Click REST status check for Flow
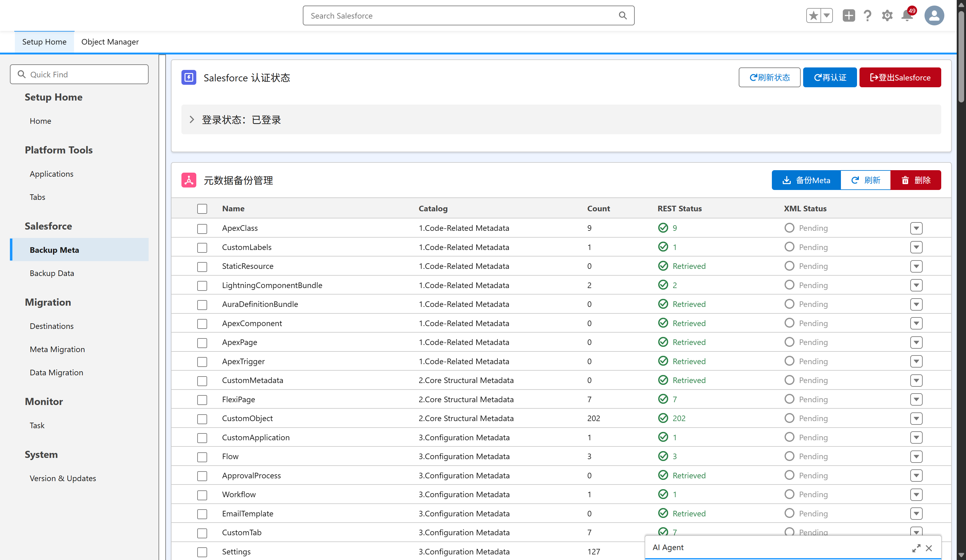The width and height of the screenshot is (966, 560). coord(663,456)
